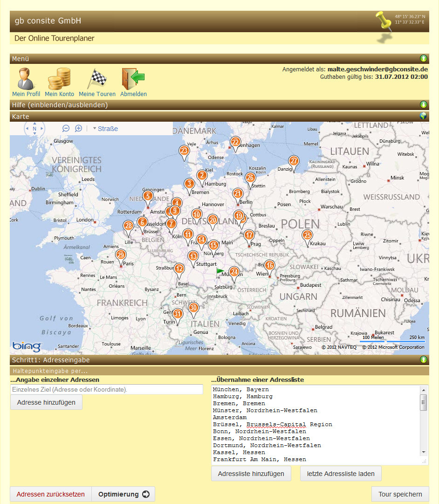Screen dimensions: 439x504
Task: Click in the Einzelnes Ziel address field
Action: point(107,389)
